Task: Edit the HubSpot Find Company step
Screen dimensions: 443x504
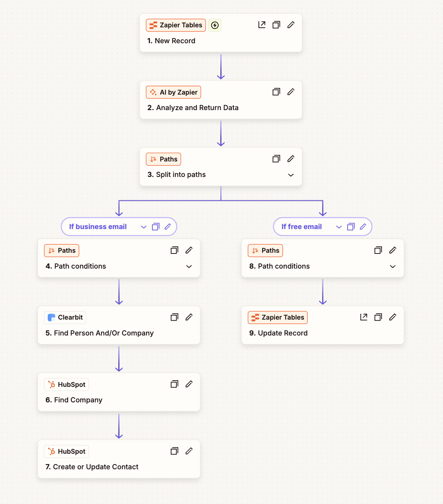Action: click(189, 384)
